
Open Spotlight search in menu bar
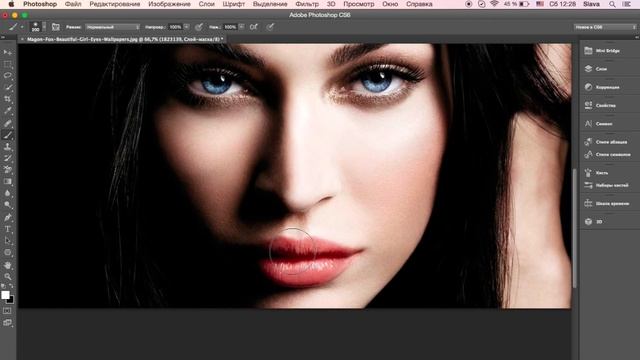(x=612, y=4)
